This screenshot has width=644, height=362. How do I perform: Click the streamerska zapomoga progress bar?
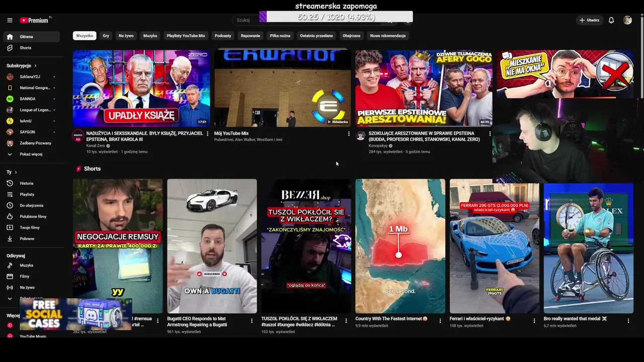[x=336, y=17]
